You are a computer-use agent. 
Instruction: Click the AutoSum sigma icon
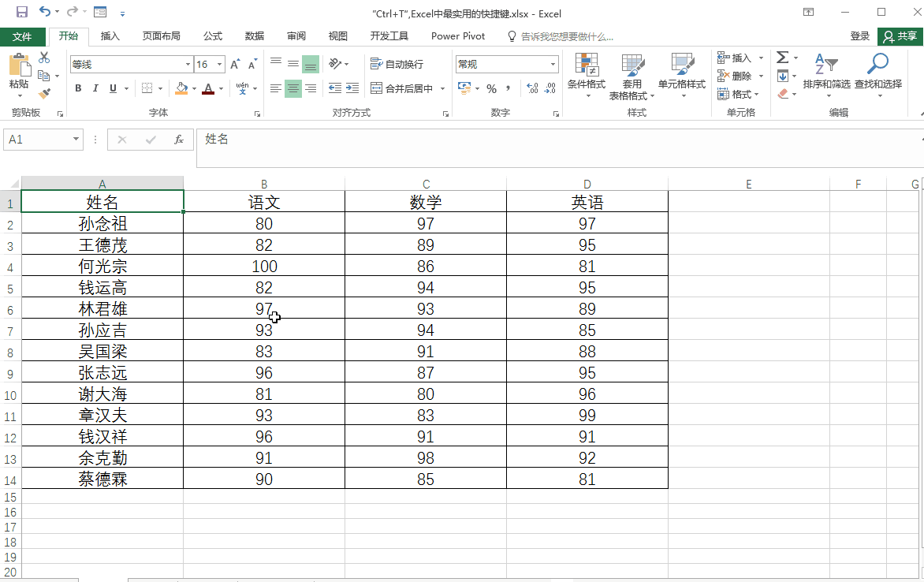783,58
